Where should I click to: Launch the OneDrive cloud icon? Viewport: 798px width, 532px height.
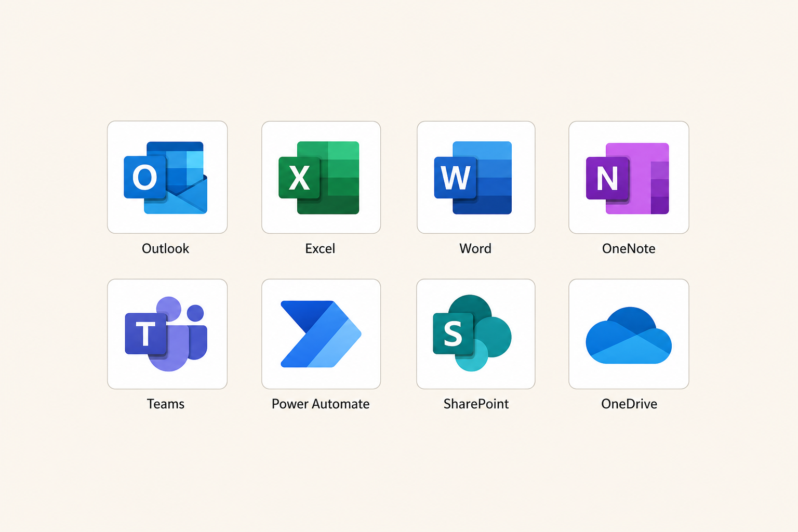coord(629,335)
